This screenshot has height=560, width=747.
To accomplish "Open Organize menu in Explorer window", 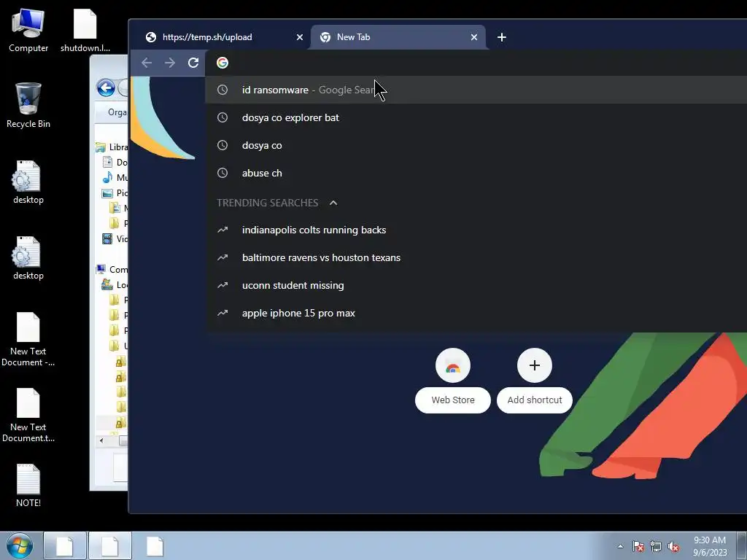I will tap(117, 112).
